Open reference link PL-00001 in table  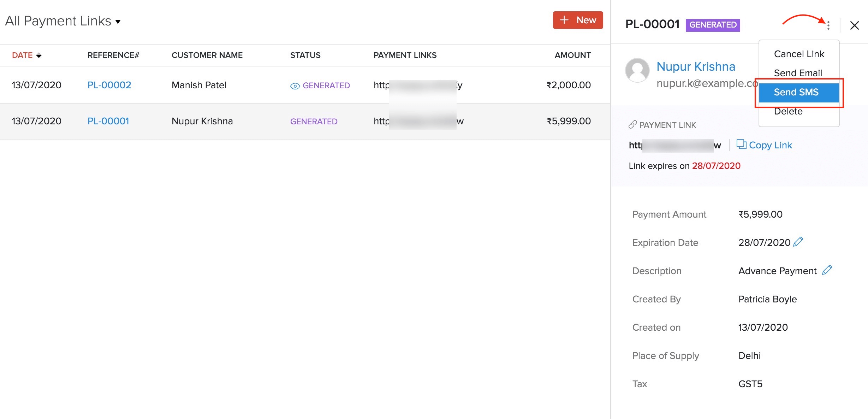tap(108, 121)
